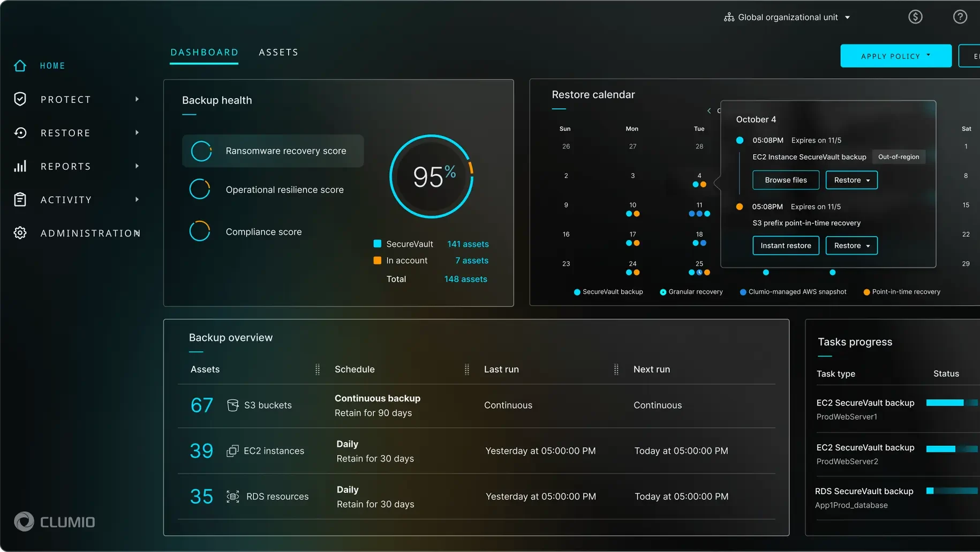The image size is (980, 552).
Task: Switch to the Assets tab
Action: click(x=278, y=52)
